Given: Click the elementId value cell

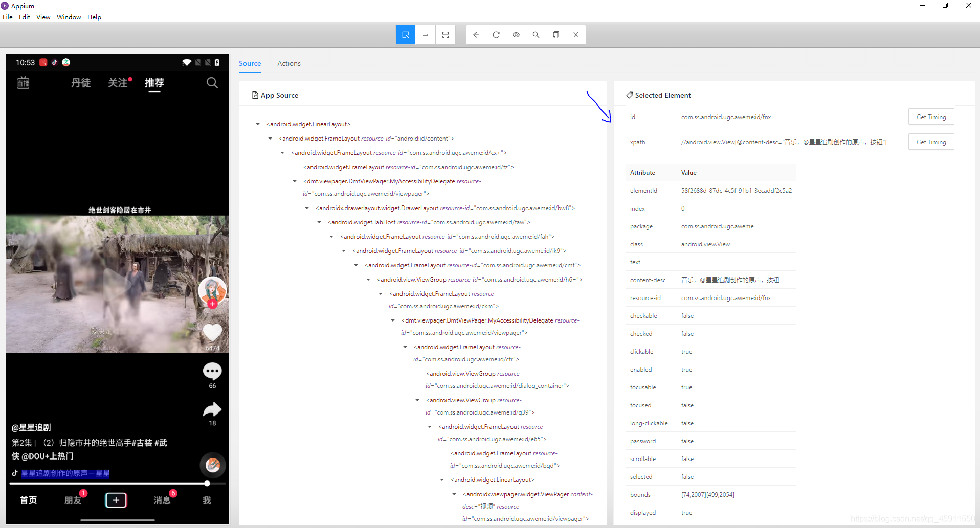Looking at the screenshot, I should click(737, 191).
